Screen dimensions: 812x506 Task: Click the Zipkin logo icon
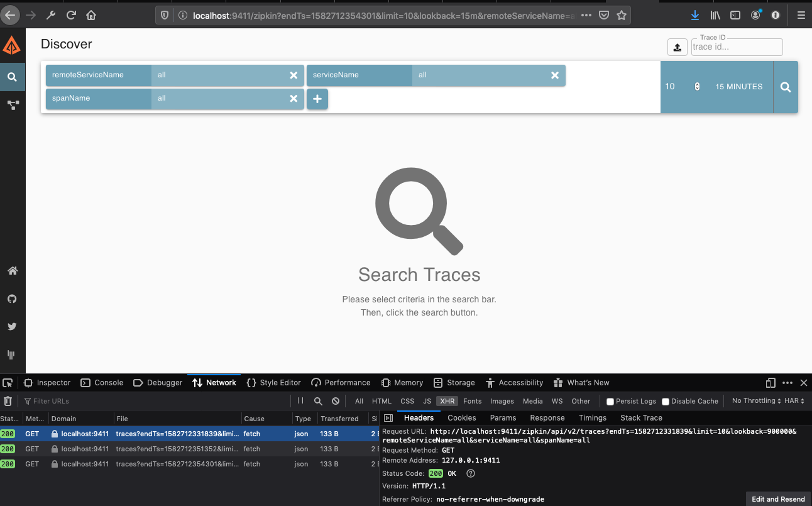pos(12,45)
